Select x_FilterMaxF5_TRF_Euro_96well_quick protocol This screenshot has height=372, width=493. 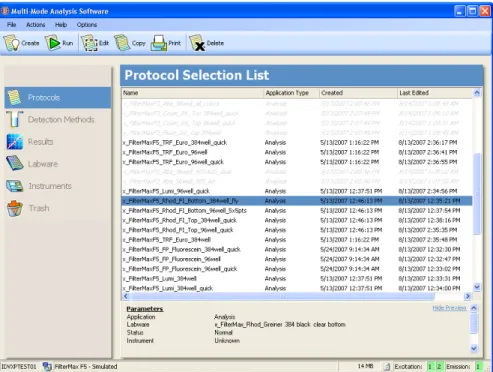297,162
